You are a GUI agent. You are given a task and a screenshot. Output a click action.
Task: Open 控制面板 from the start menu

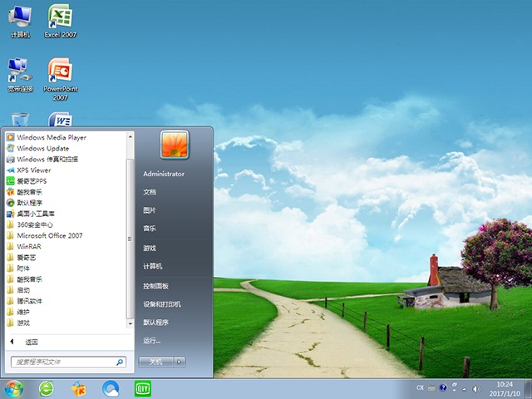point(155,286)
